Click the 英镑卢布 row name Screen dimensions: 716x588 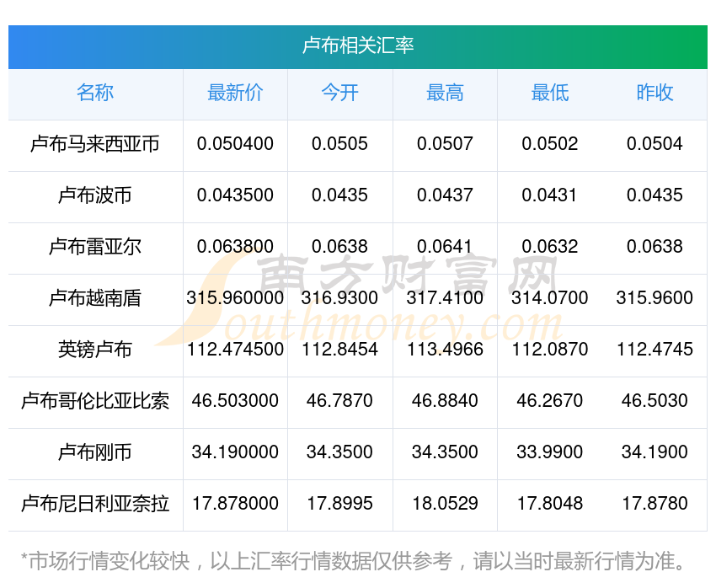[x=95, y=350]
